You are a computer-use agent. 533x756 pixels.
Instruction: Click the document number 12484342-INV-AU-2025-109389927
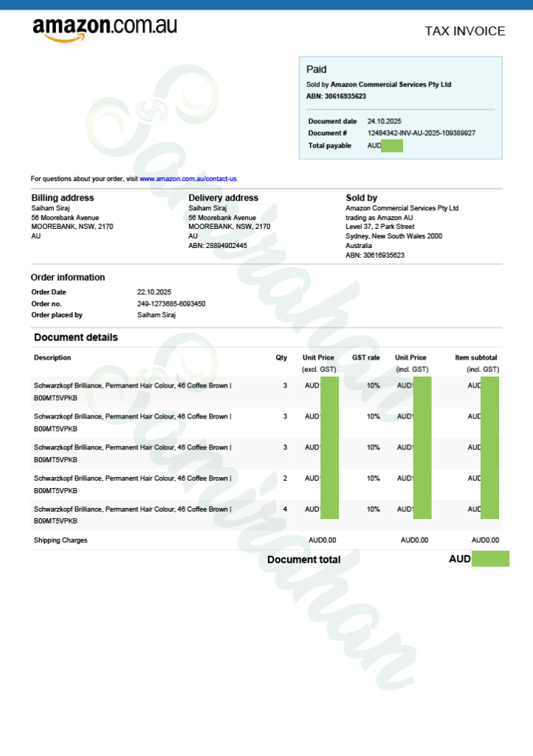[x=421, y=133]
